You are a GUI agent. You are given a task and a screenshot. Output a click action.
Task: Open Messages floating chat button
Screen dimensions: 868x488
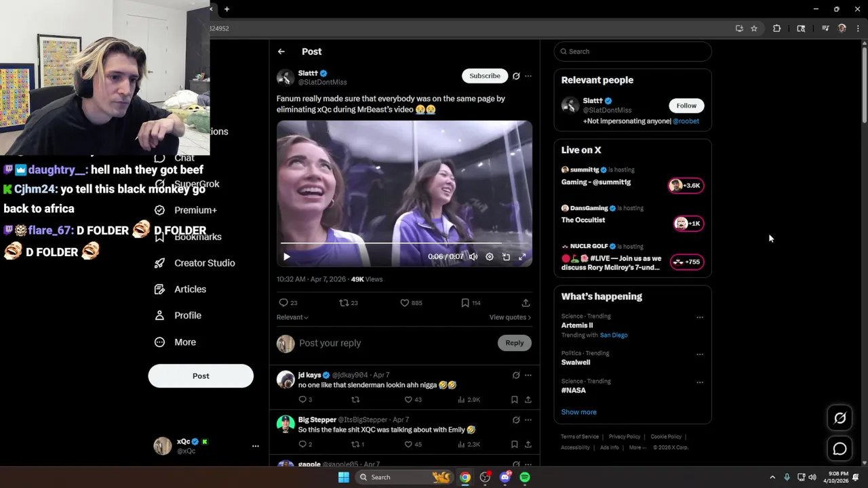click(x=840, y=449)
